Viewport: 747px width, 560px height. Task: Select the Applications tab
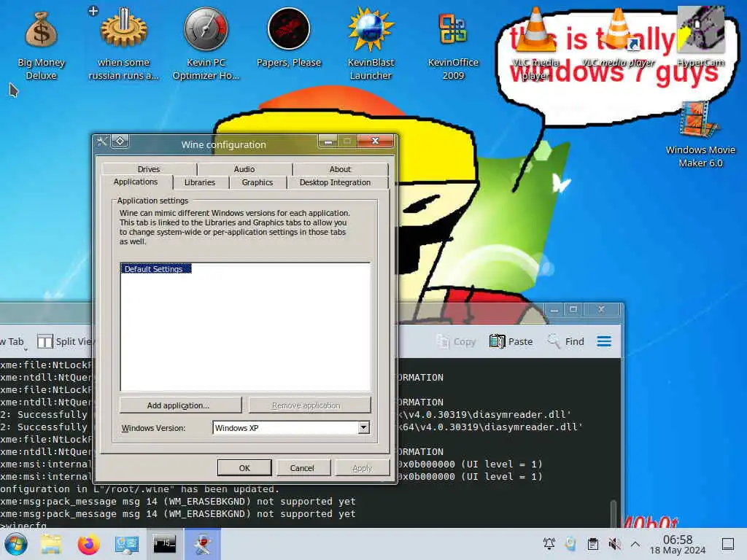coord(136,182)
